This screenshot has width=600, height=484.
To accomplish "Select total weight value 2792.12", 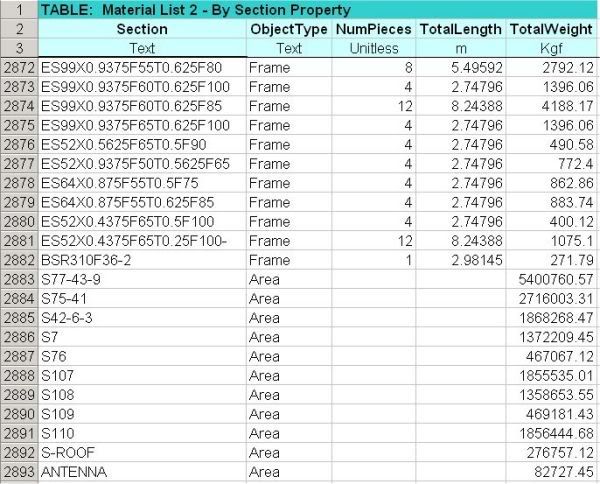I will pyautogui.click(x=552, y=68).
